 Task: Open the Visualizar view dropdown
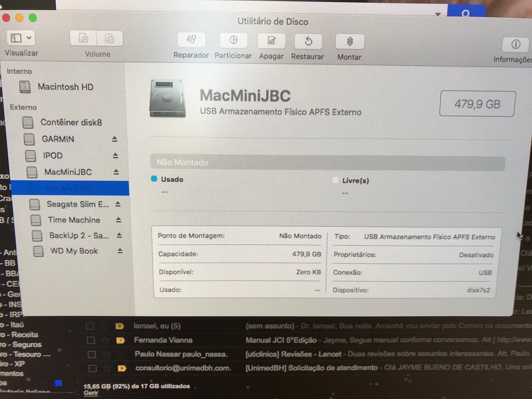point(20,38)
